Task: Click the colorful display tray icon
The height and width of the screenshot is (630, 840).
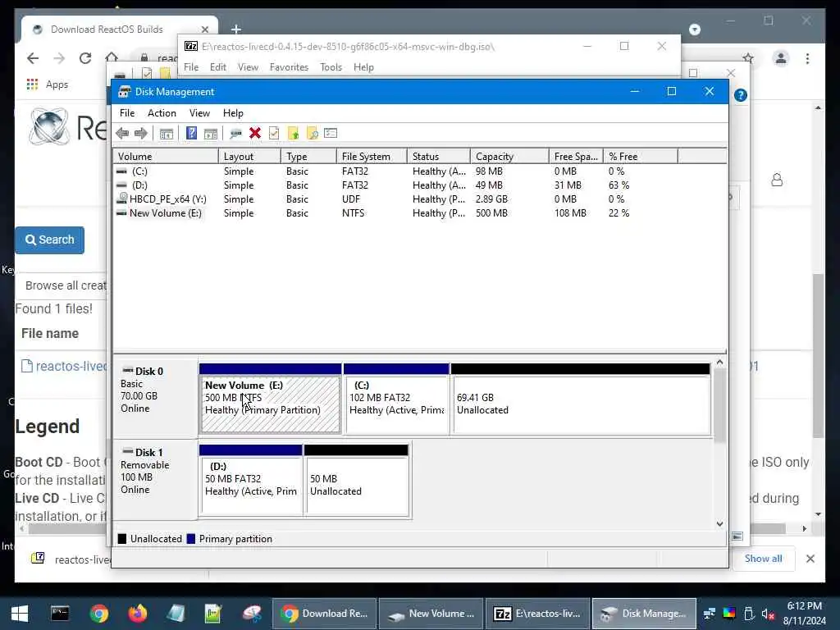Action: (729, 614)
